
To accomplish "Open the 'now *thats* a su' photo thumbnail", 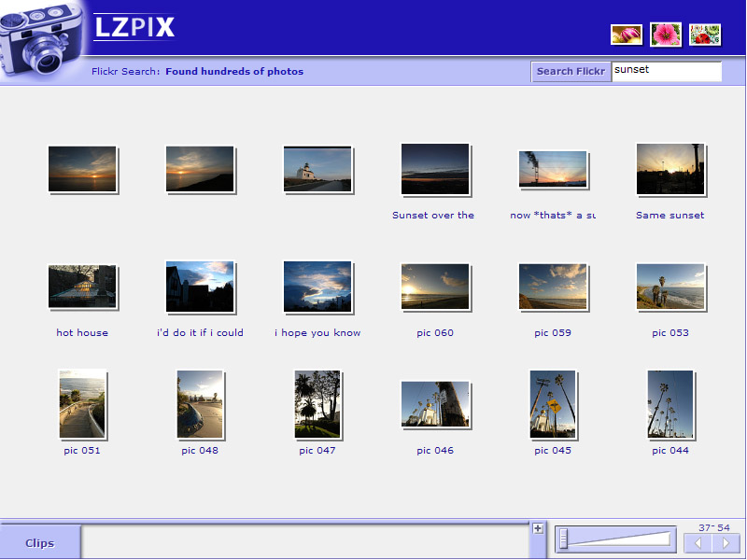I will click(553, 169).
